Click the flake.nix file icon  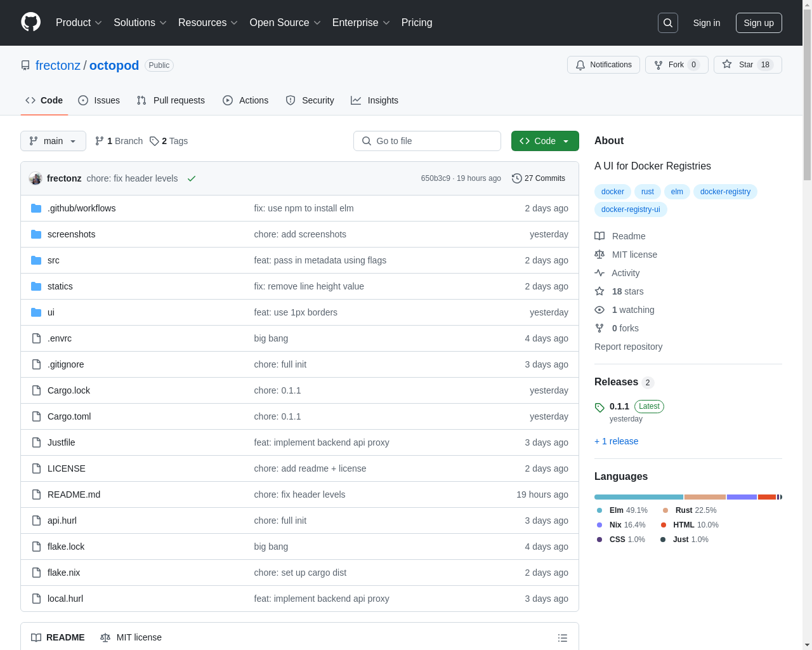[36, 573]
